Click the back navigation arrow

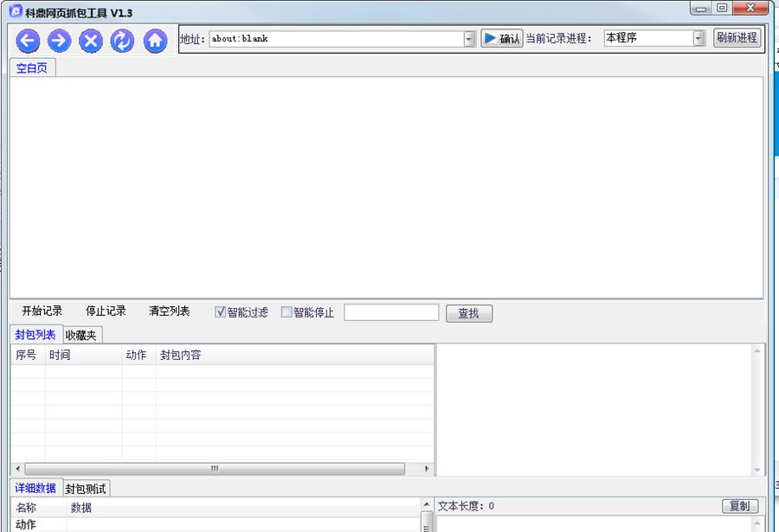[27, 41]
